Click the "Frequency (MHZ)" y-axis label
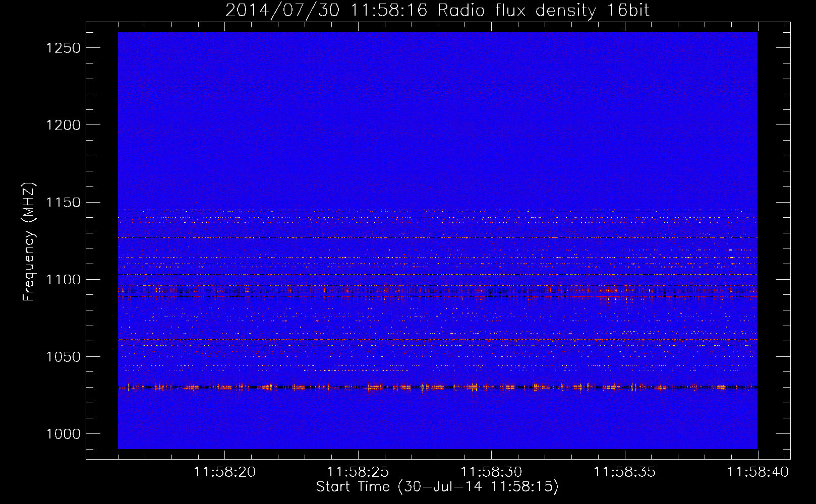The image size is (816, 504). point(29,242)
